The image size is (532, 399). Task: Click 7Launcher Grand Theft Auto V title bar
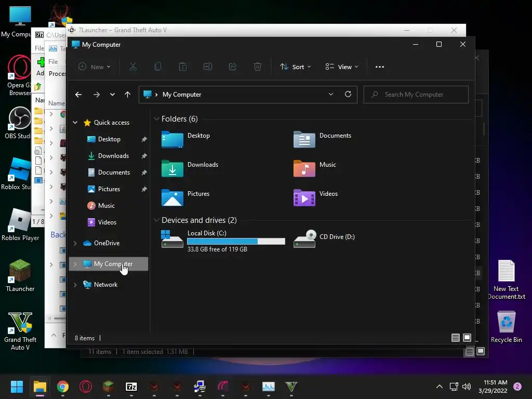(x=267, y=30)
